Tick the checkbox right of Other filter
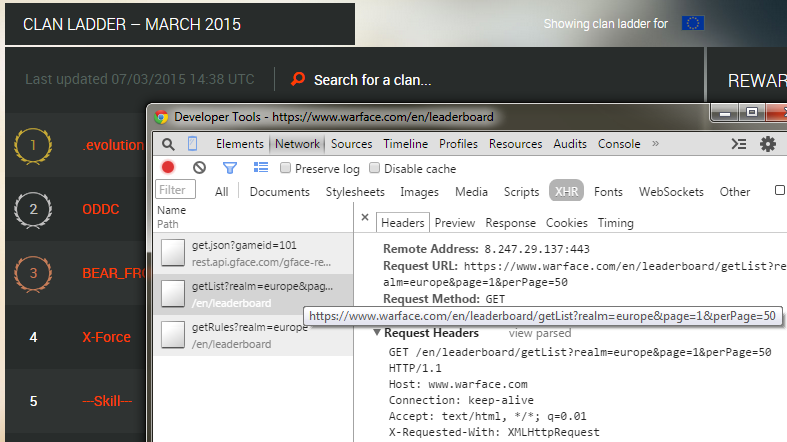The height and width of the screenshot is (442, 787). (x=780, y=191)
